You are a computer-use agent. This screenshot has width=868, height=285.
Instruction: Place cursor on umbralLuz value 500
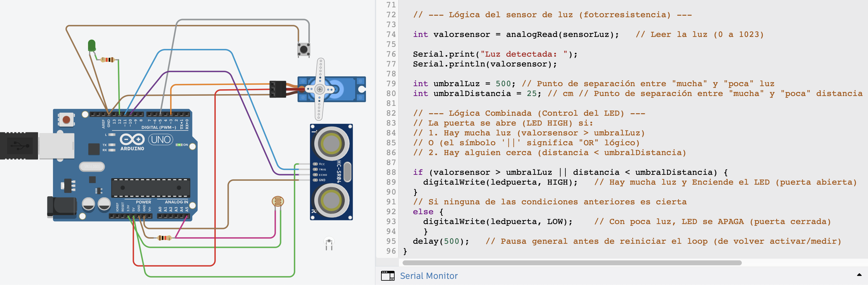(x=503, y=83)
